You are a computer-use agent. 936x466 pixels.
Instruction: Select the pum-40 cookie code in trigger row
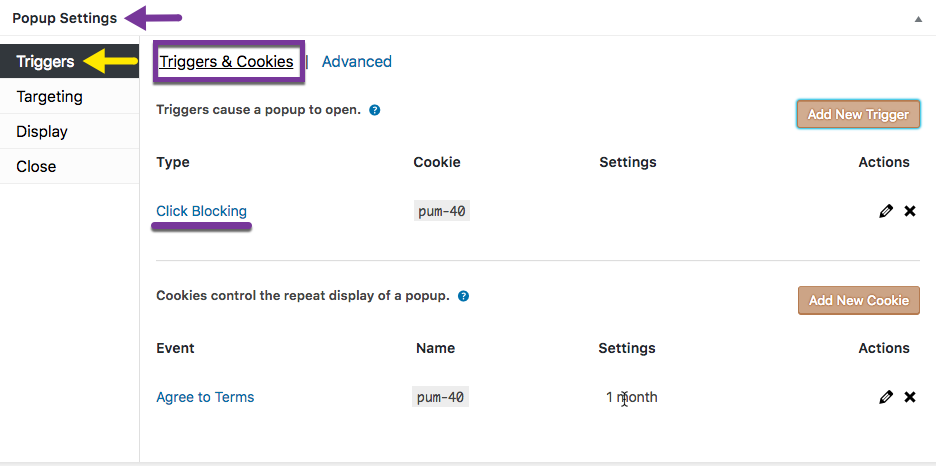[442, 211]
